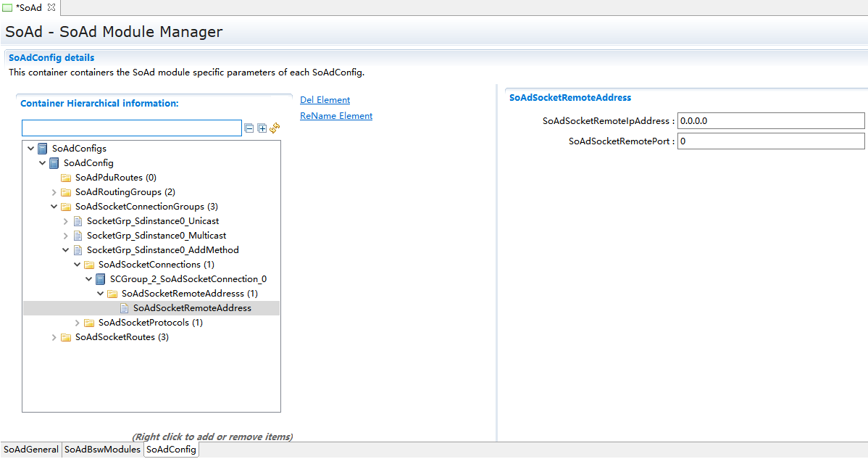Expand the SoAdSocketProtocols node
Viewport: 868px width, 459px height.
[78, 323]
